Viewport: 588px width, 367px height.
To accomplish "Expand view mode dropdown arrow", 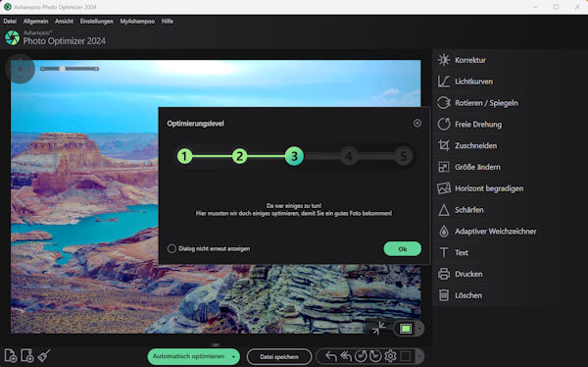I will (419, 329).
